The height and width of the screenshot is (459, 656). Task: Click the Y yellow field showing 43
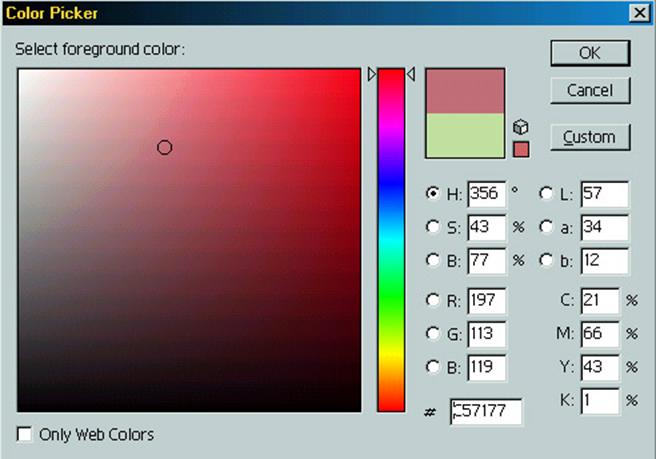tap(600, 367)
